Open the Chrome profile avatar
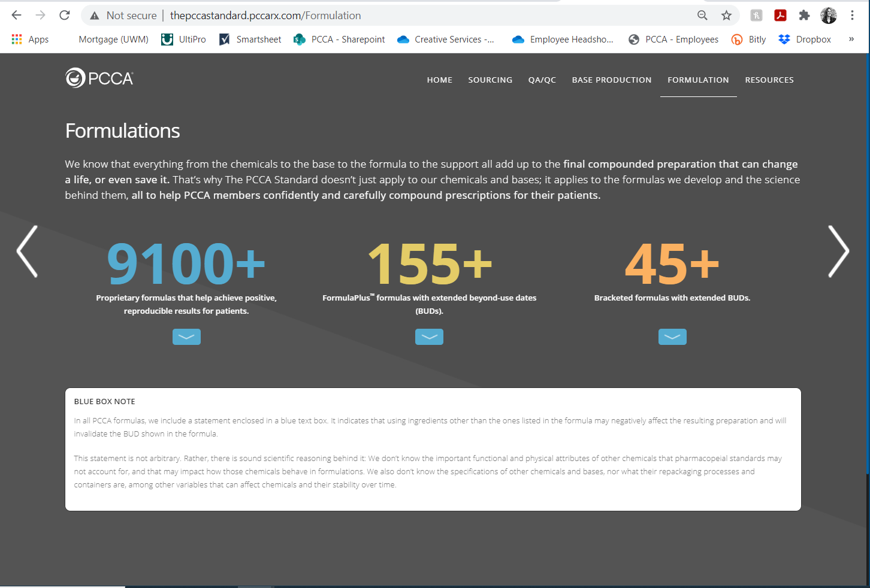This screenshot has height=588, width=870. point(829,16)
